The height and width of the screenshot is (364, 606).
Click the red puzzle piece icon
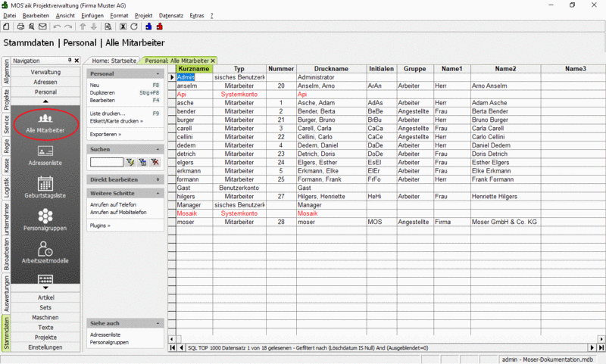click(160, 26)
